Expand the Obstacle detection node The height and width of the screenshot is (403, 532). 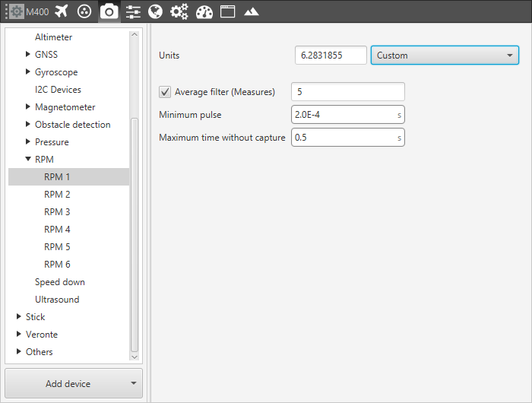28,124
